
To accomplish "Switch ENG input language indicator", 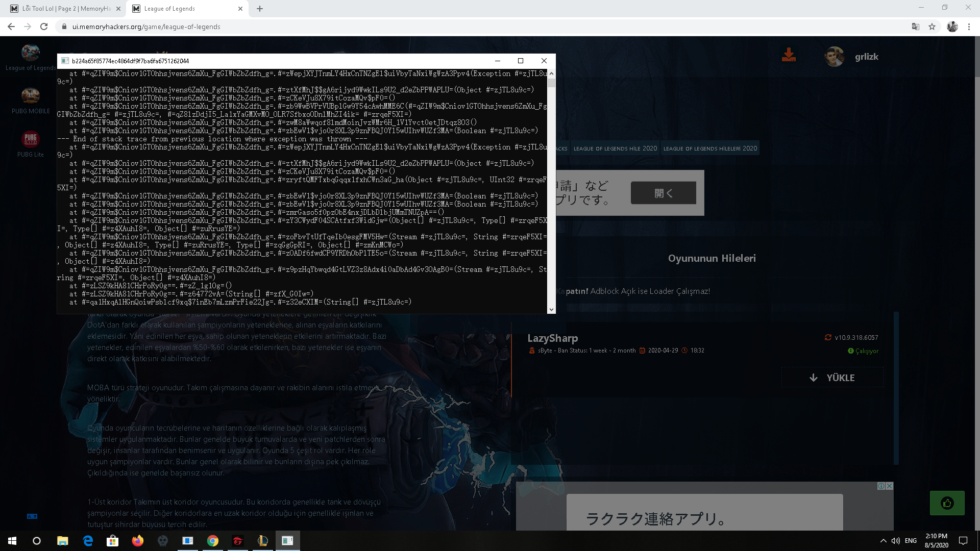I will click(911, 541).
